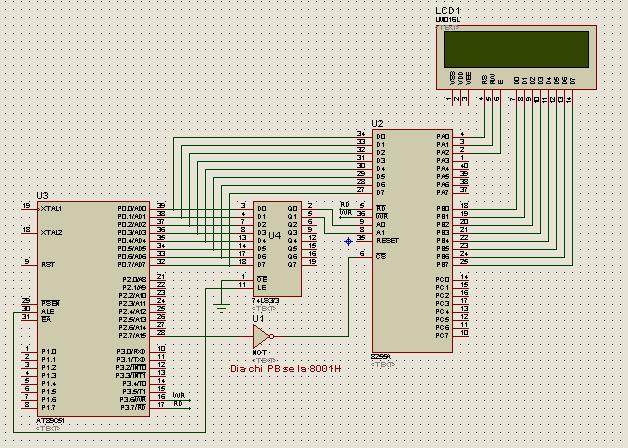Select the RST pin label on U3
628x448 pixels.
coord(48,265)
